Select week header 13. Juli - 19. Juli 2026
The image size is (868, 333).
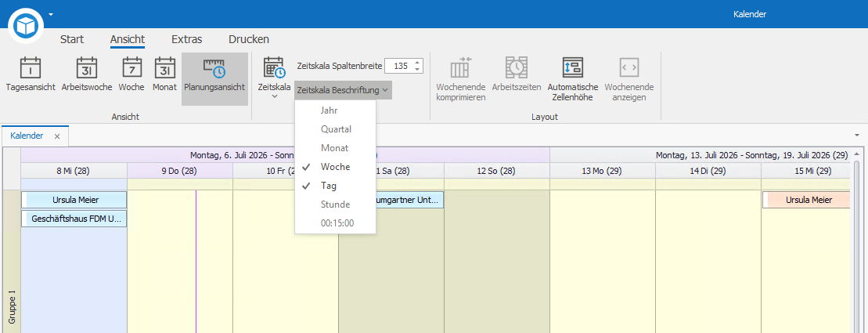click(701, 154)
